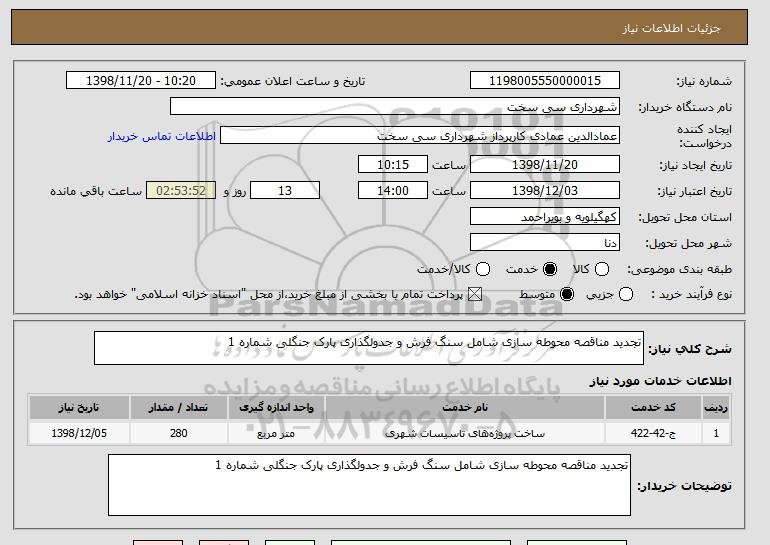This screenshot has width=770, height=545.
Task: Select the کالا/خدمت radio button
Action: coord(483,269)
